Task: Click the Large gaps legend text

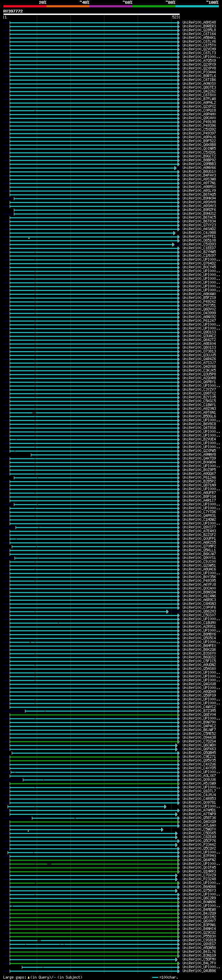Action: click(x=43, y=977)
